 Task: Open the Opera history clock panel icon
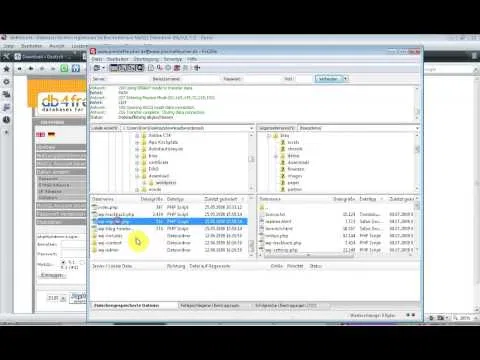click(6, 120)
